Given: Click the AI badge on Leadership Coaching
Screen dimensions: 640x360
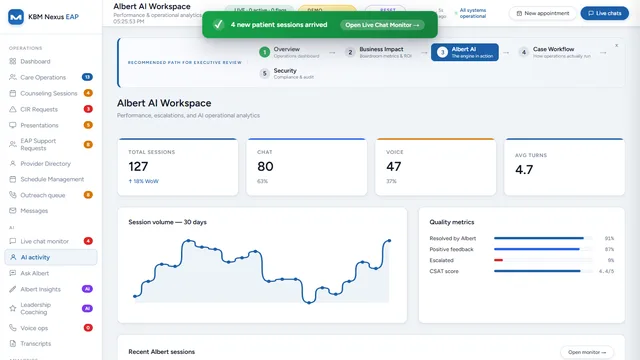Looking at the screenshot, I should (87, 308).
